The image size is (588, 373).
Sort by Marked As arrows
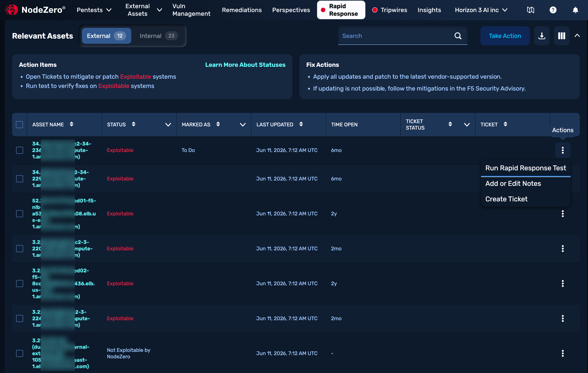(218, 124)
